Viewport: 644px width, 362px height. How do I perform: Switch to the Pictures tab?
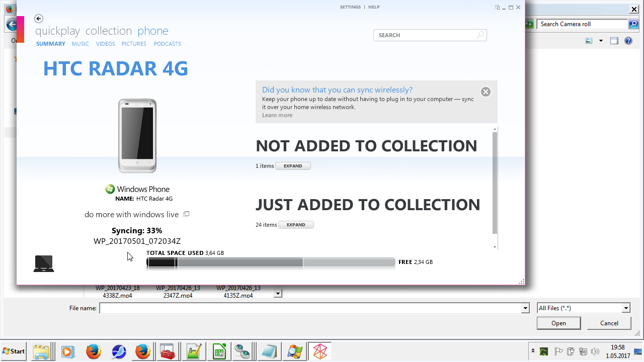coord(134,44)
